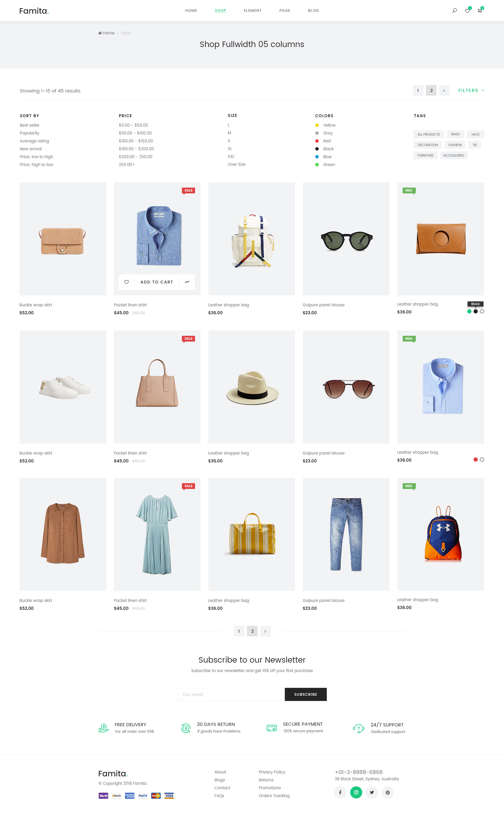Open the search icon in header
504x815 pixels.
pos(454,11)
